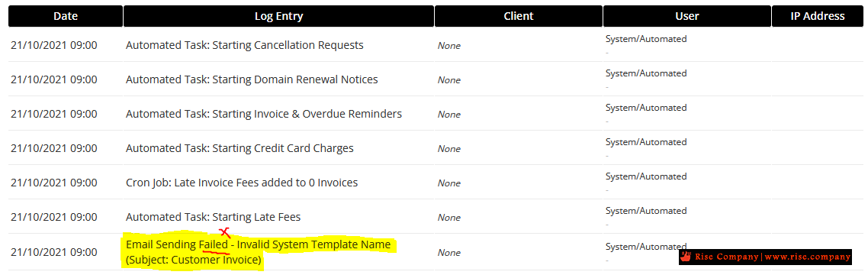Select the IP Address column header

[x=818, y=16]
